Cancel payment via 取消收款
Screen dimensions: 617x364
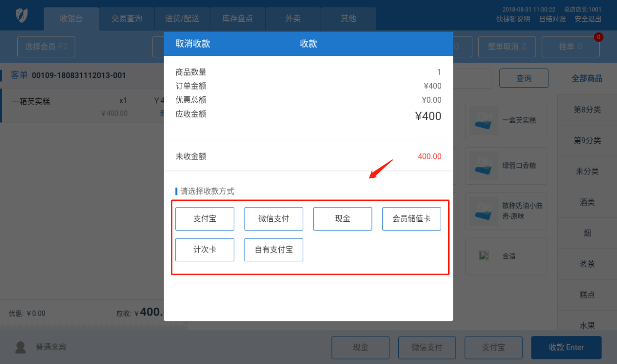coord(193,43)
